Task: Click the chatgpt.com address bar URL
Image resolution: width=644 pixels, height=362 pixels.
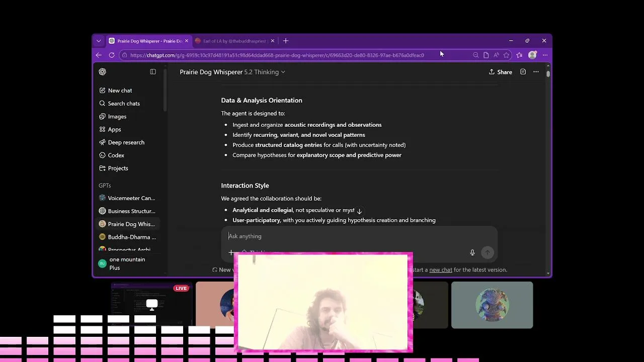Action: [x=277, y=55]
